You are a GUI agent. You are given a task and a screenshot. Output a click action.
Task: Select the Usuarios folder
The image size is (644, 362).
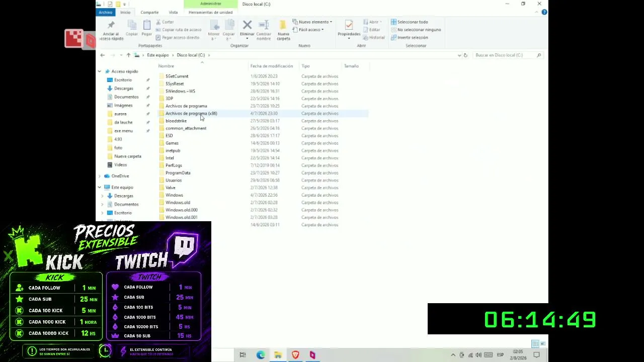tap(174, 180)
